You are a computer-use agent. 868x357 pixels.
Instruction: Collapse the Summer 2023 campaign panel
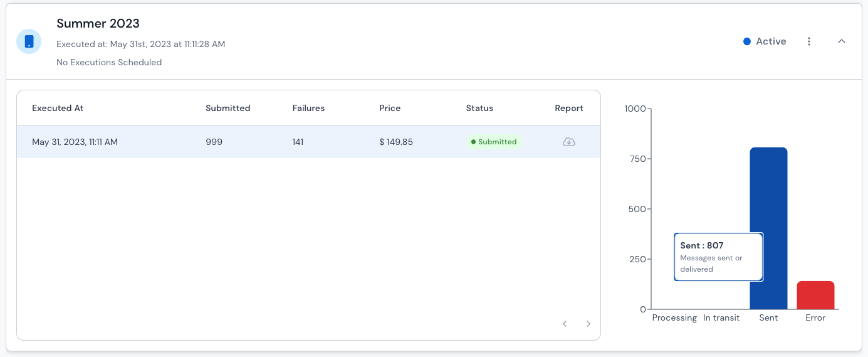point(842,41)
